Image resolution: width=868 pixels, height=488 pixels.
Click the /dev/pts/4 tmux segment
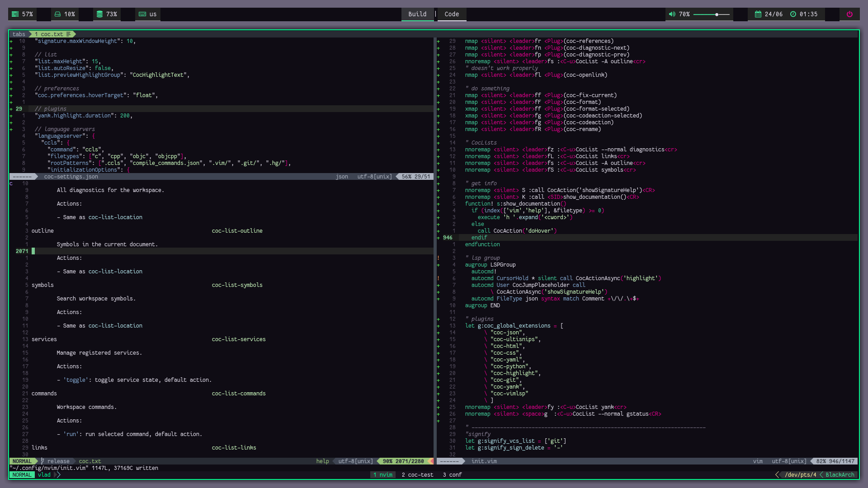coord(800,475)
